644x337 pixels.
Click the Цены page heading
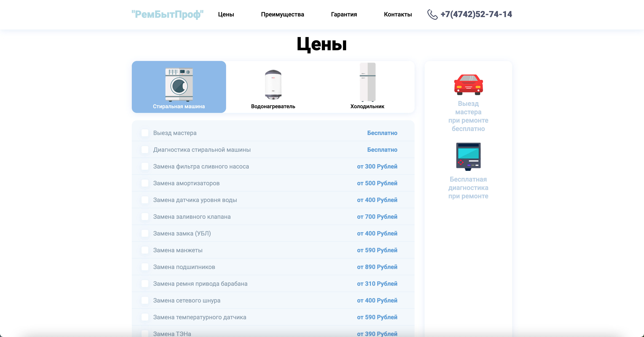pyautogui.click(x=322, y=44)
